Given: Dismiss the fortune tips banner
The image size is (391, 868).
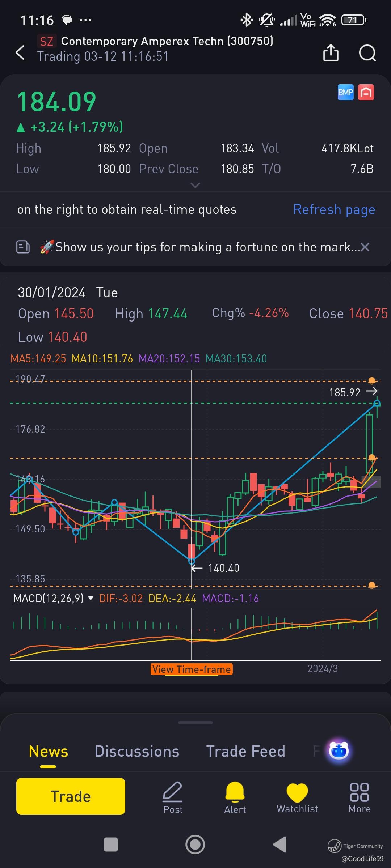Looking at the screenshot, I should coord(365,247).
